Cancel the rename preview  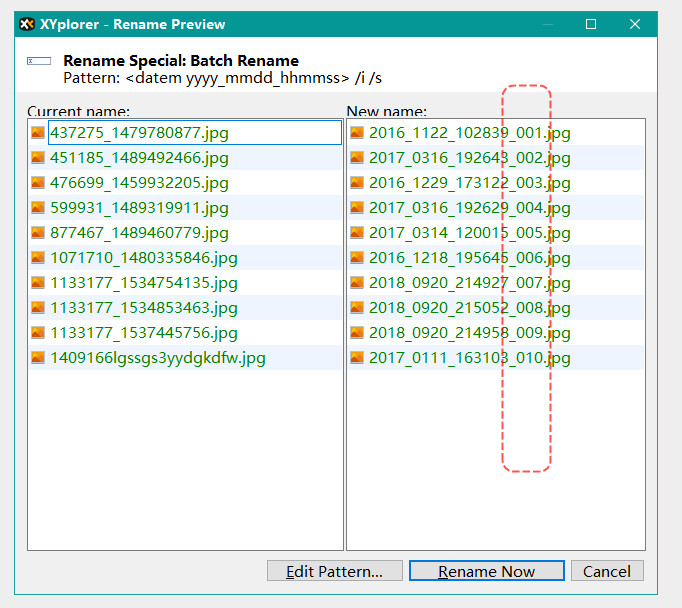click(x=606, y=571)
